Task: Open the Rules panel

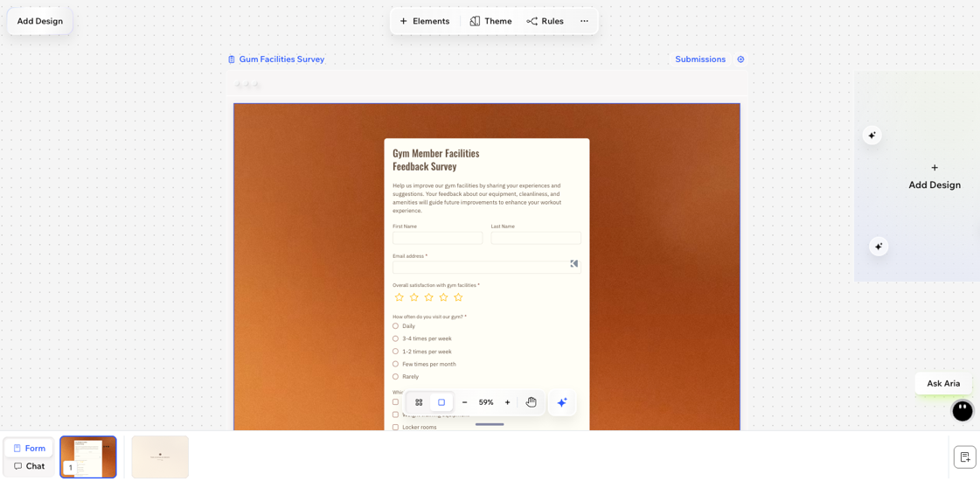Action: pyautogui.click(x=545, y=21)
